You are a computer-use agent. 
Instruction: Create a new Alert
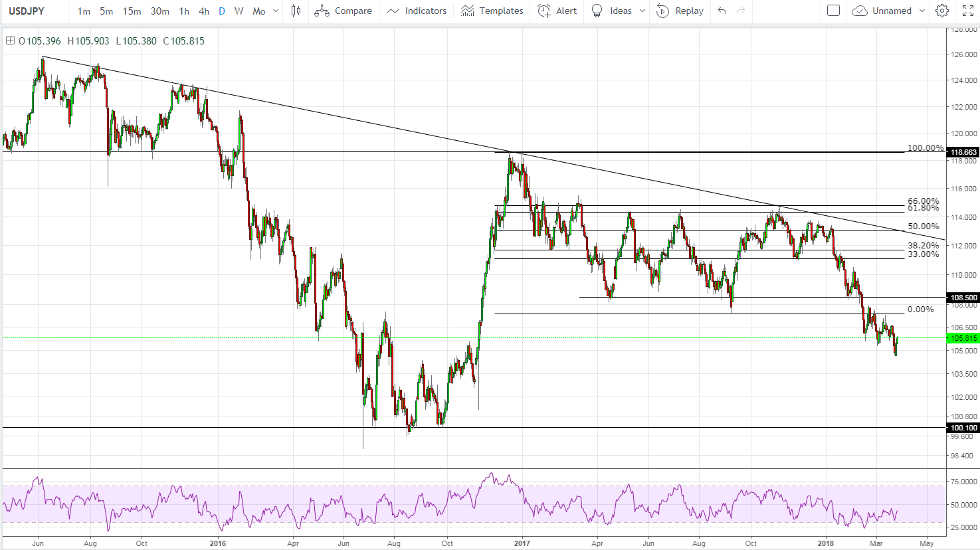557,11
